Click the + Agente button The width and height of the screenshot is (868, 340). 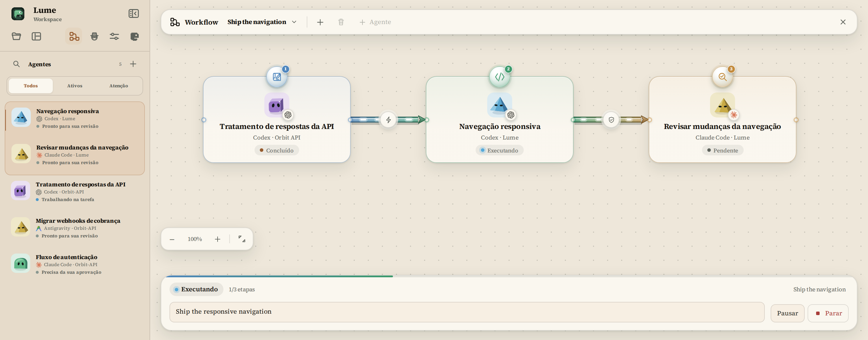coord(375,22)
